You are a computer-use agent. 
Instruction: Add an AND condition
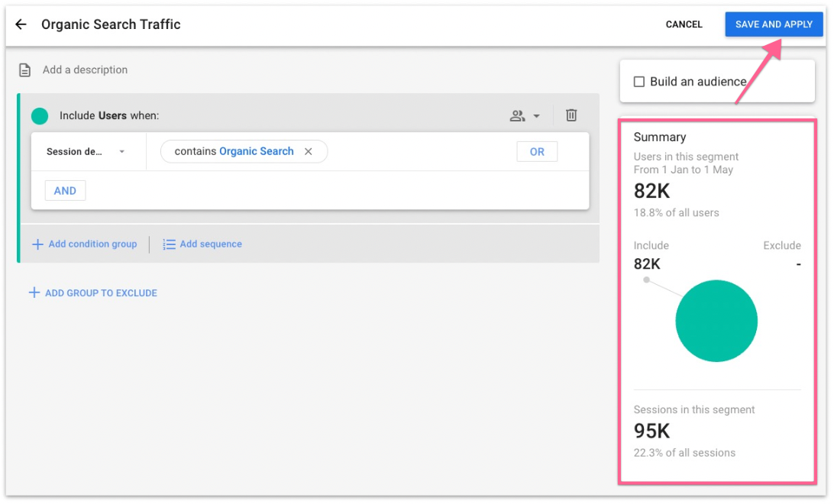65,191
